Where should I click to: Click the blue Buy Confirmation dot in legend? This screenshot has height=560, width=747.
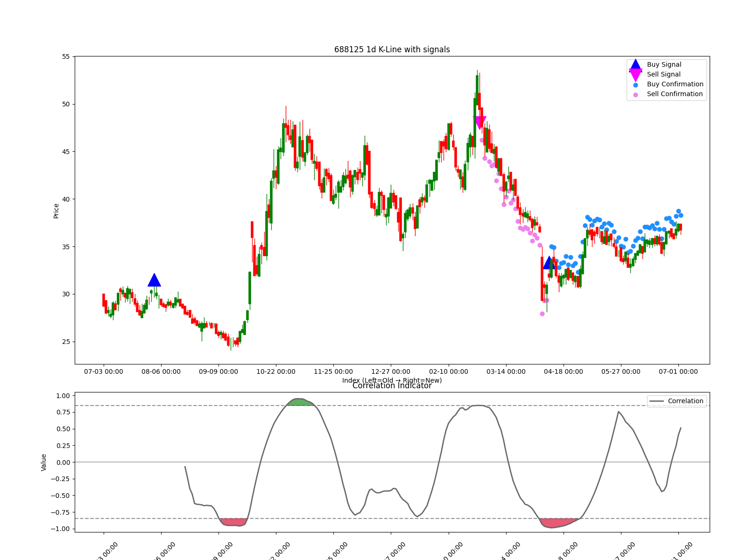click(635, 85)
